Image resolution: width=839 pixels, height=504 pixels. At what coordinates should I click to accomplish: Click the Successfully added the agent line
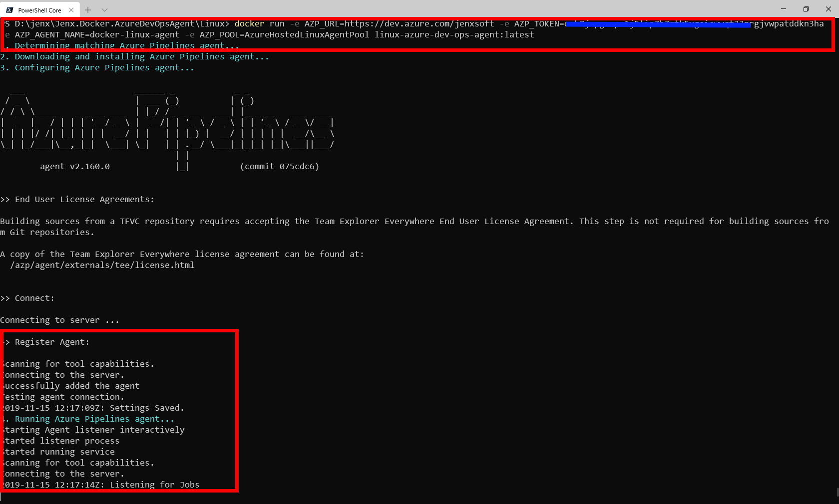[71, 386]
